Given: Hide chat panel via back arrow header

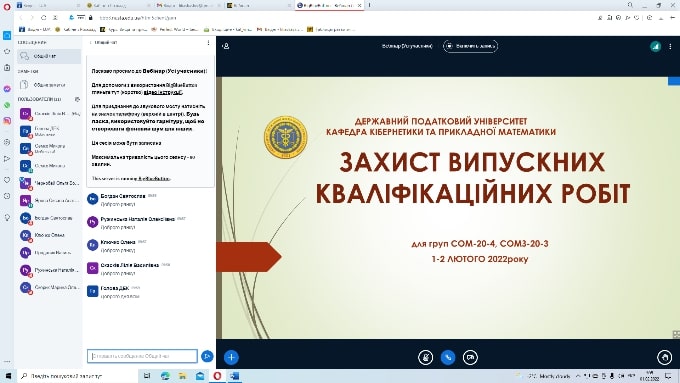Looking at the screenshot, I should (x=103, y=43).
